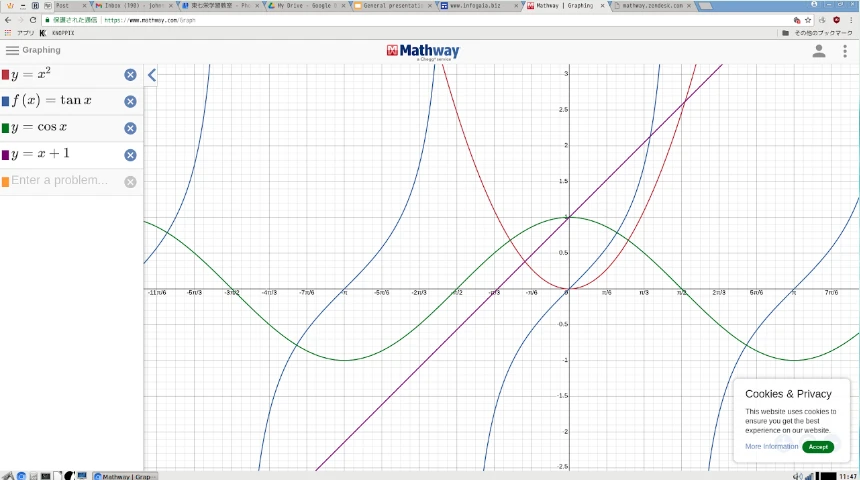
Task: Switch to the General presentation tab
Action: 392,5
